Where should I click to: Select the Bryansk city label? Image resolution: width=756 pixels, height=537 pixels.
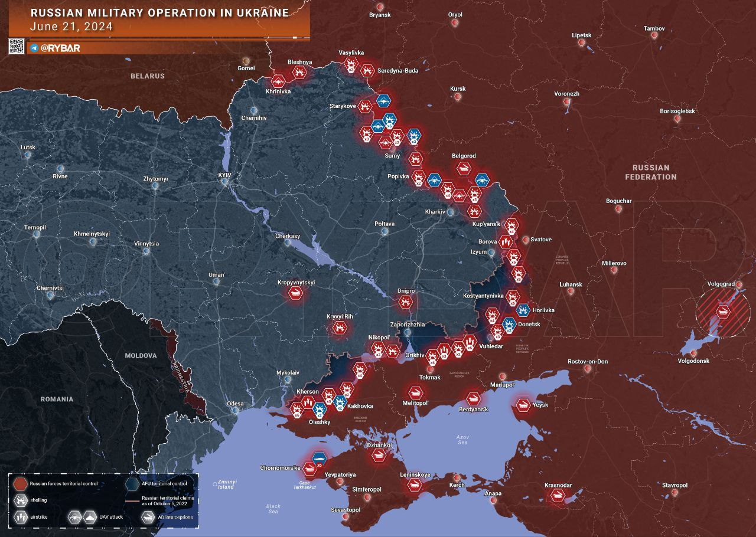tap(380, 14)
